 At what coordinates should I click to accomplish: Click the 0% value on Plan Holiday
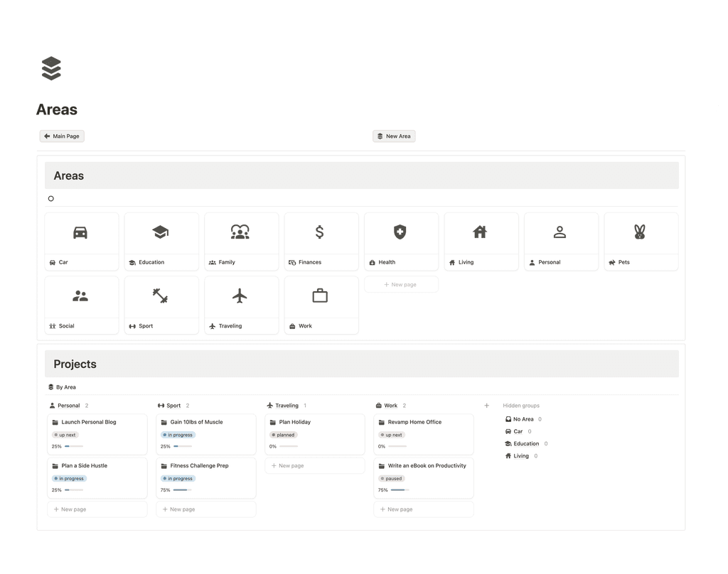tap(272, 446)
